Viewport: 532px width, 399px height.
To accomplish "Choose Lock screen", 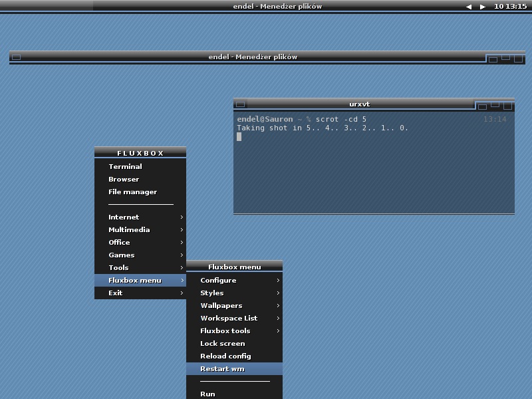I will pos(235,344).
